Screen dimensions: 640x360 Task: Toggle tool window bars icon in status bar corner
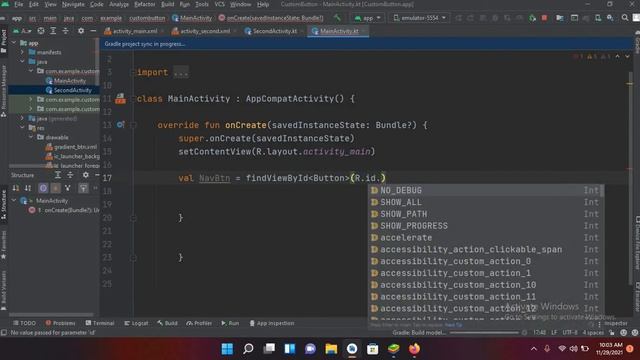(4, 333)
